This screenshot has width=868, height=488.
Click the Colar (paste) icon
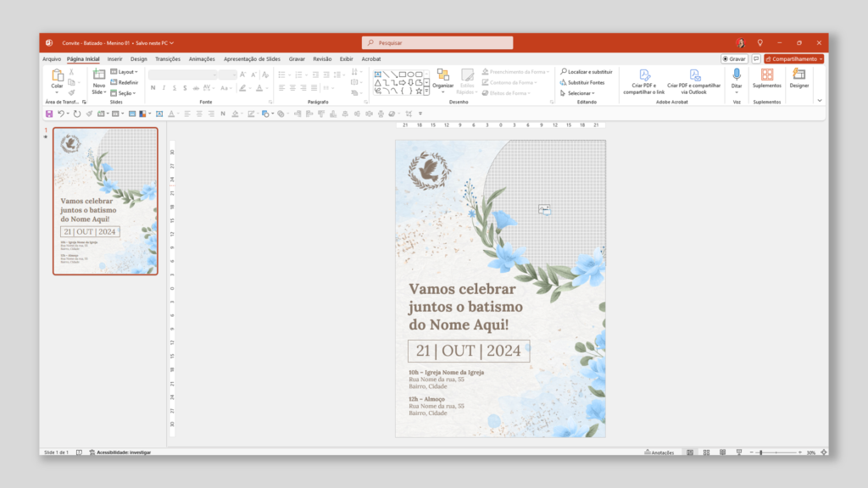pyautogui.click(x=57, y=75)
